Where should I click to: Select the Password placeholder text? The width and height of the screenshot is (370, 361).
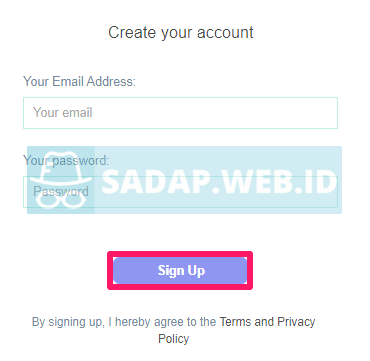coord(61,191)
